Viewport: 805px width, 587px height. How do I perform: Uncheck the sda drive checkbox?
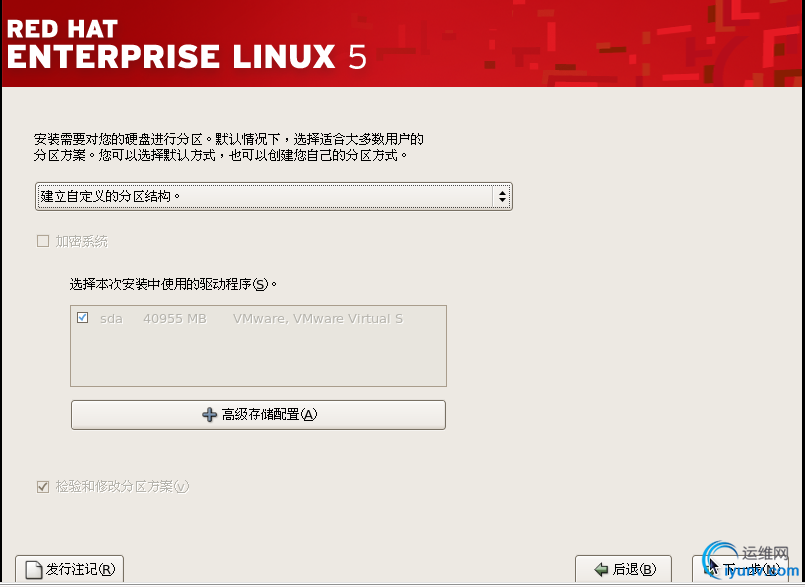pyautogui.click(x=82, y=318)
